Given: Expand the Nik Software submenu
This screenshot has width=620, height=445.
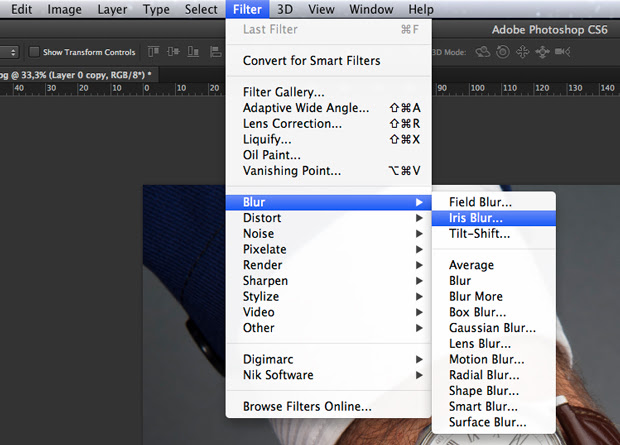Looking at the screenshot, I should point(329,375).
